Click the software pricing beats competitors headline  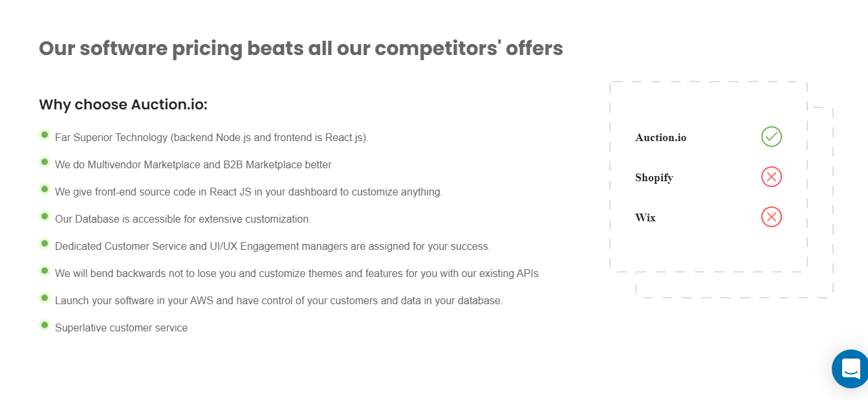pos(301,49)
